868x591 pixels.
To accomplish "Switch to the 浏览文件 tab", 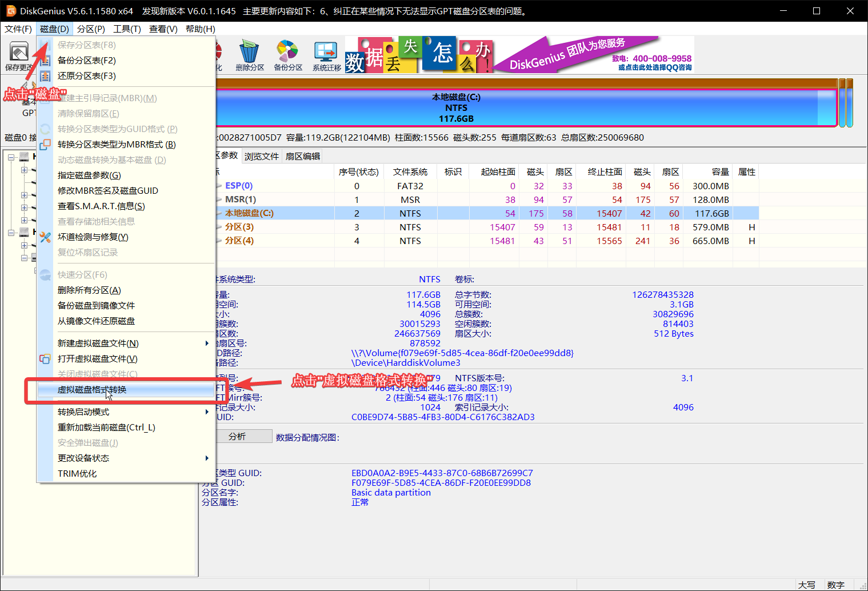I will [262, 156].
